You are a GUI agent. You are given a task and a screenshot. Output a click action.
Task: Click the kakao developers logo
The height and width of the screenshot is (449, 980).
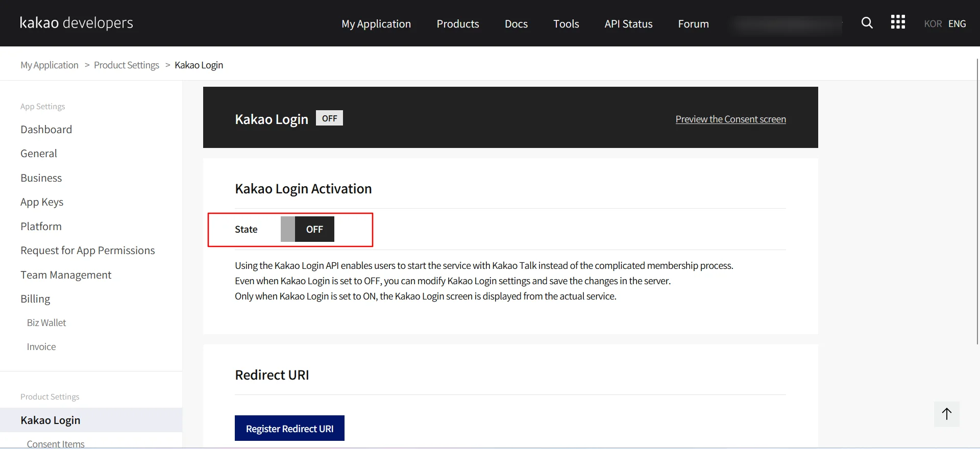77,23
